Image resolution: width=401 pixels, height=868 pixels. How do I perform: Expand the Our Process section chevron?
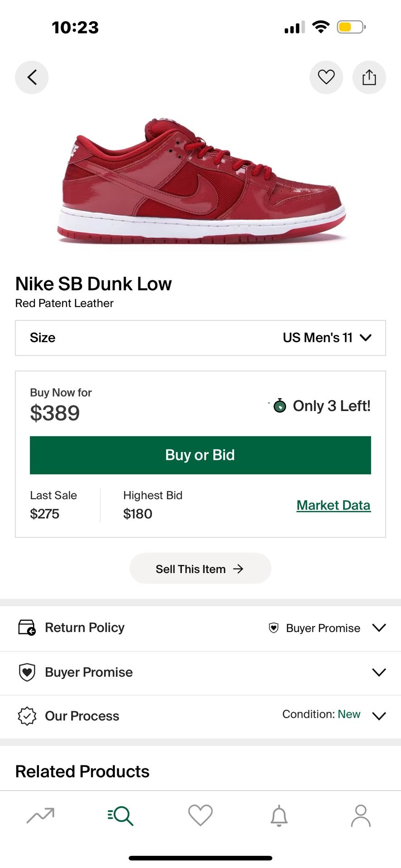pyautogui.click(x=379, y=716)
